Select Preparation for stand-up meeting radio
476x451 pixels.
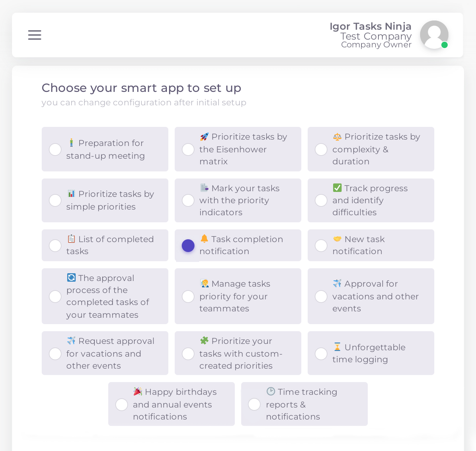point(55,150)
